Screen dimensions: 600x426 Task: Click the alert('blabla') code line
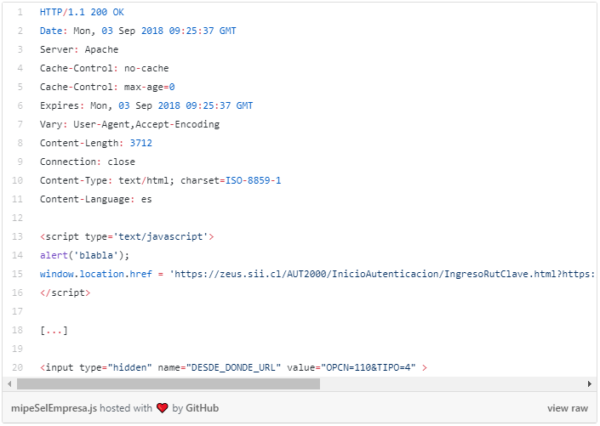point(85,255)
